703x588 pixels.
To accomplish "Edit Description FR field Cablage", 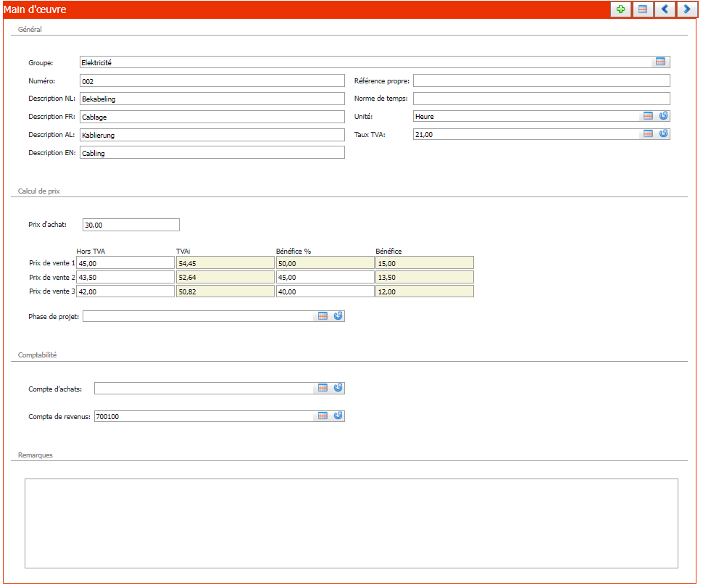I will (212, 117).
